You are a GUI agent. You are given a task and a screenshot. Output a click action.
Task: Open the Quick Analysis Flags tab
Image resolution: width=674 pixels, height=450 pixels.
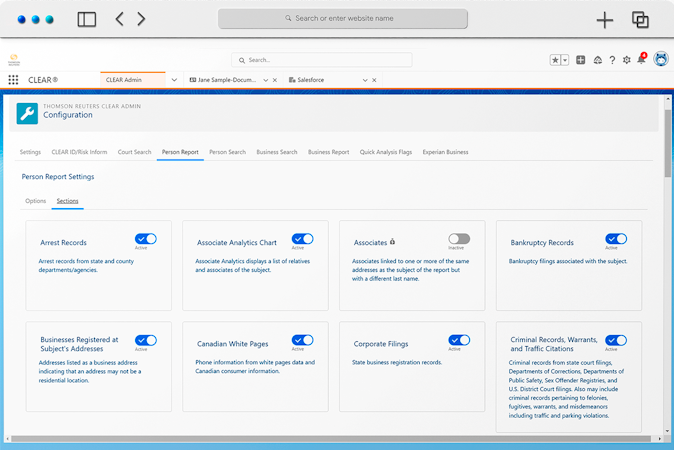[x=386, y=152]
